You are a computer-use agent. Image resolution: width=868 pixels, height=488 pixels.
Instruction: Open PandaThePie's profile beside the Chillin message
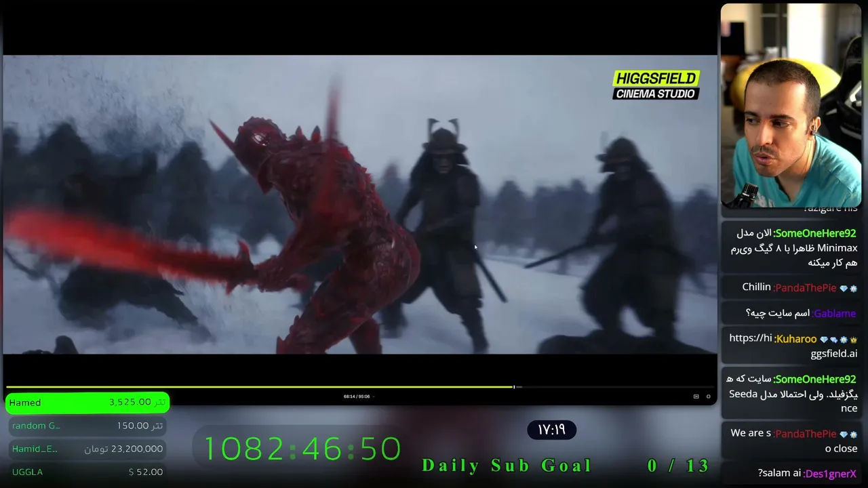[x=806, y=288]
